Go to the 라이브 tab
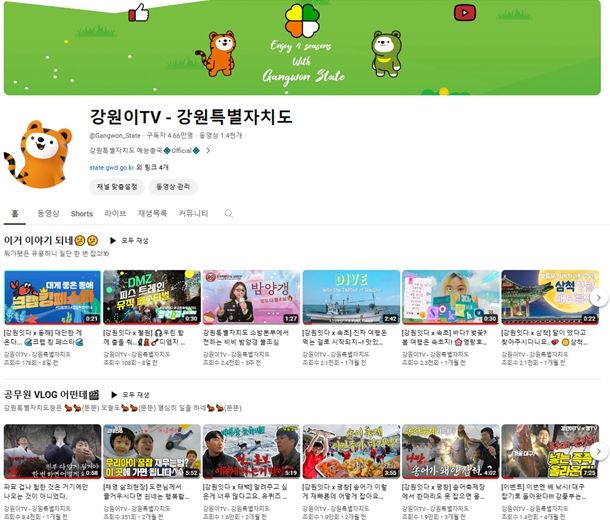Viewport: 610px width, 526px height. pos(115,214)
